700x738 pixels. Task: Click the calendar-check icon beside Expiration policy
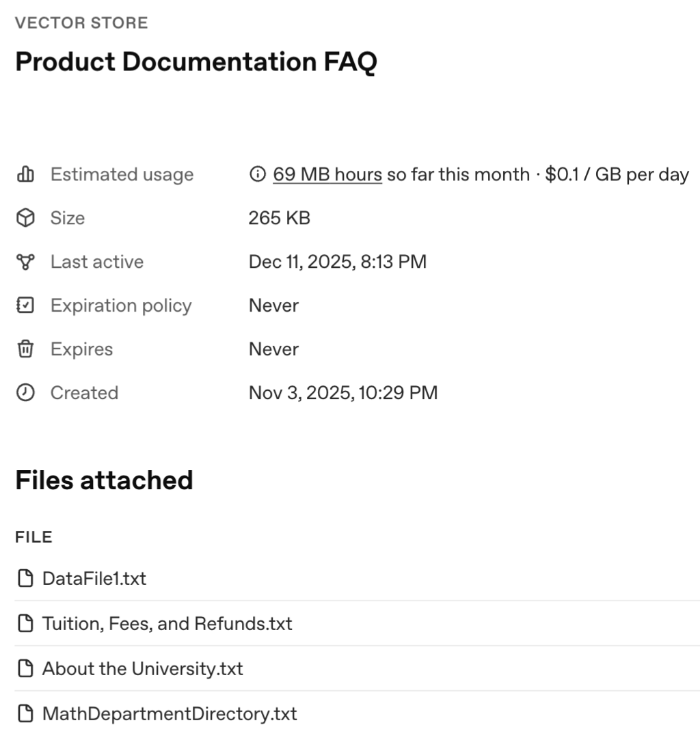pos(25,305)
